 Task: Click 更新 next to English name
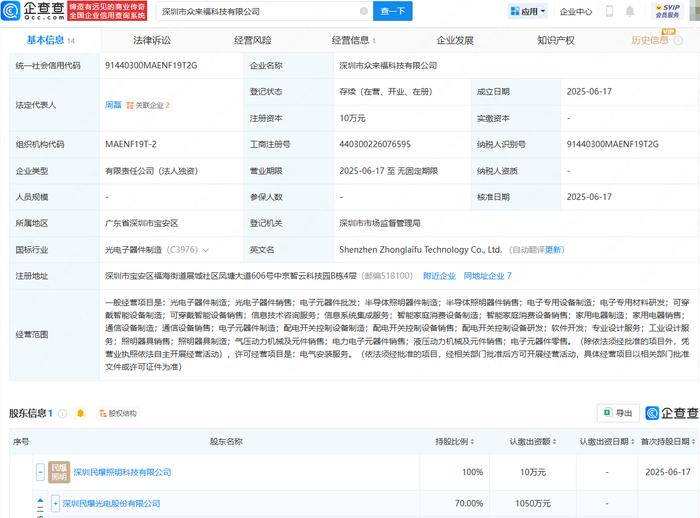click(553, 250)
